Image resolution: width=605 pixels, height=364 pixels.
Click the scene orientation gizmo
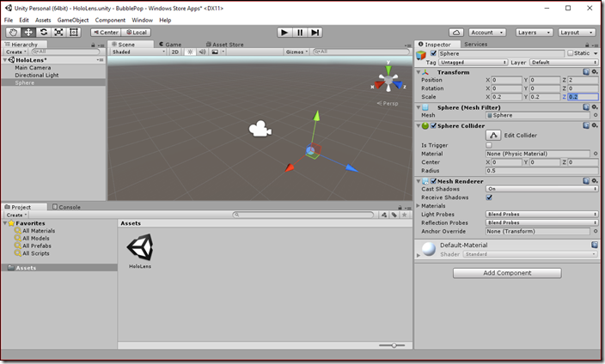388,80
